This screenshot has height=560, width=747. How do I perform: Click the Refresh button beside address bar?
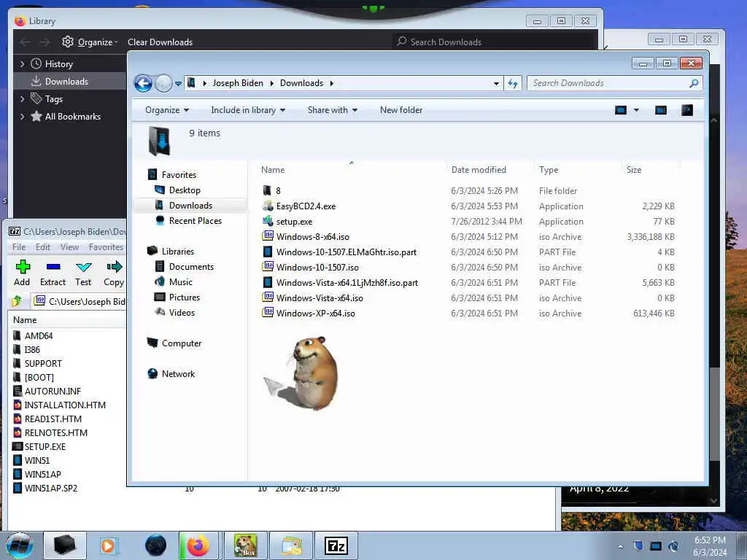[513, 83]
